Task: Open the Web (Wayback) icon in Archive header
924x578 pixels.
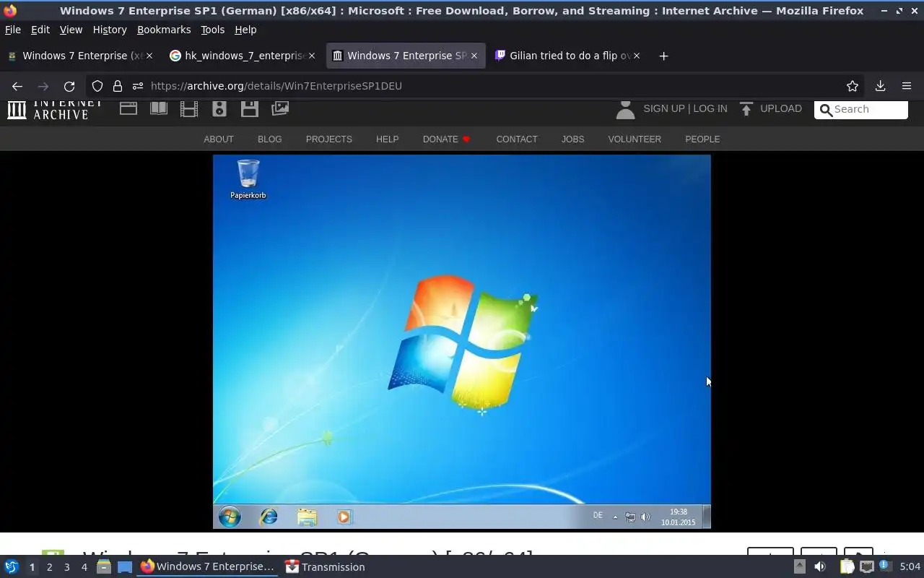Action: [x=128, y=108]
